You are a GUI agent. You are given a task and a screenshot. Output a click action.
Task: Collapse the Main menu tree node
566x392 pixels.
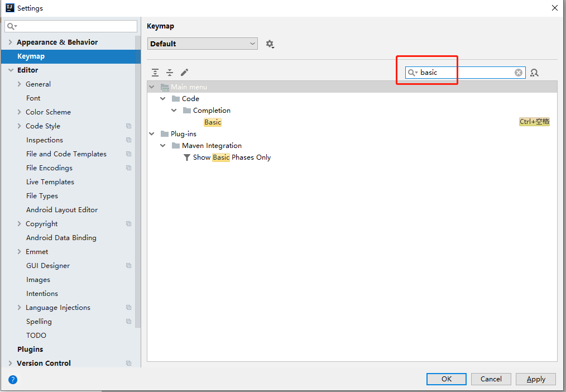152,87
